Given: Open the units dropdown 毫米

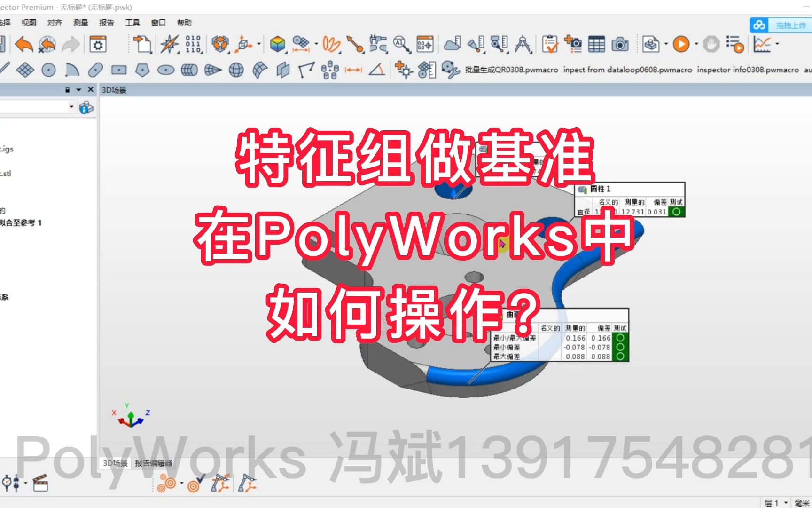Looking at the screenshot, I should pyautogui.click(x=802, y=503).
